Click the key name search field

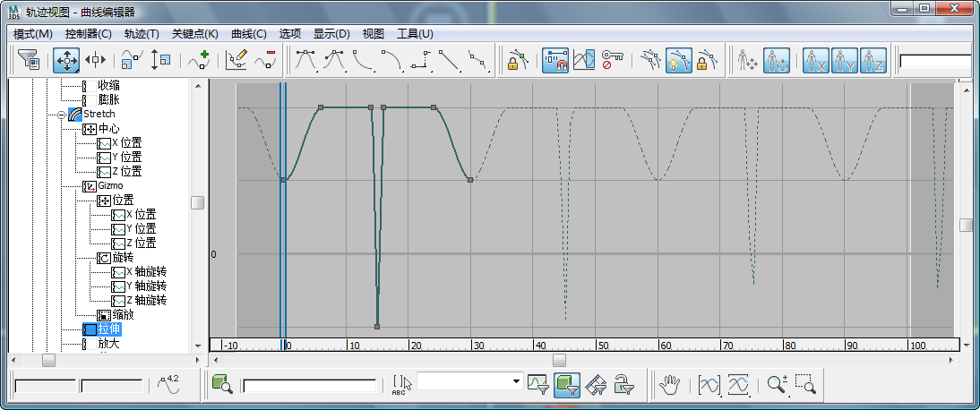tap(310, 386)
